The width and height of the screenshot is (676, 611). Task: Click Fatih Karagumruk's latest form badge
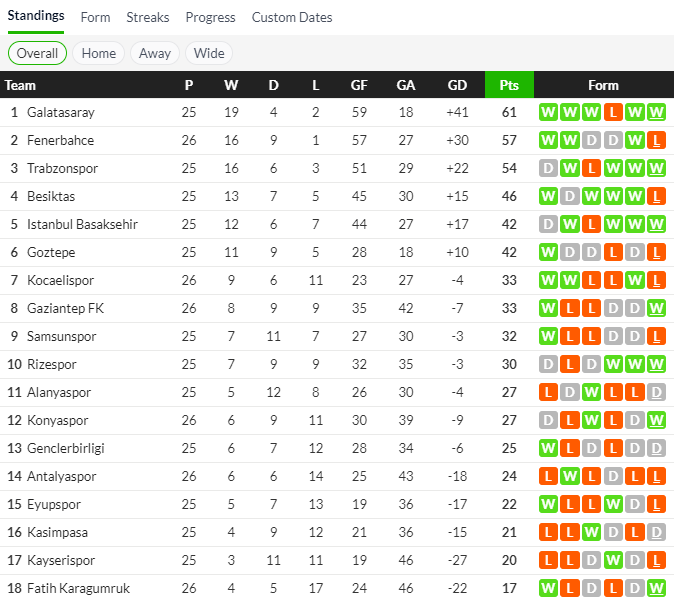(x=656, y=589)
